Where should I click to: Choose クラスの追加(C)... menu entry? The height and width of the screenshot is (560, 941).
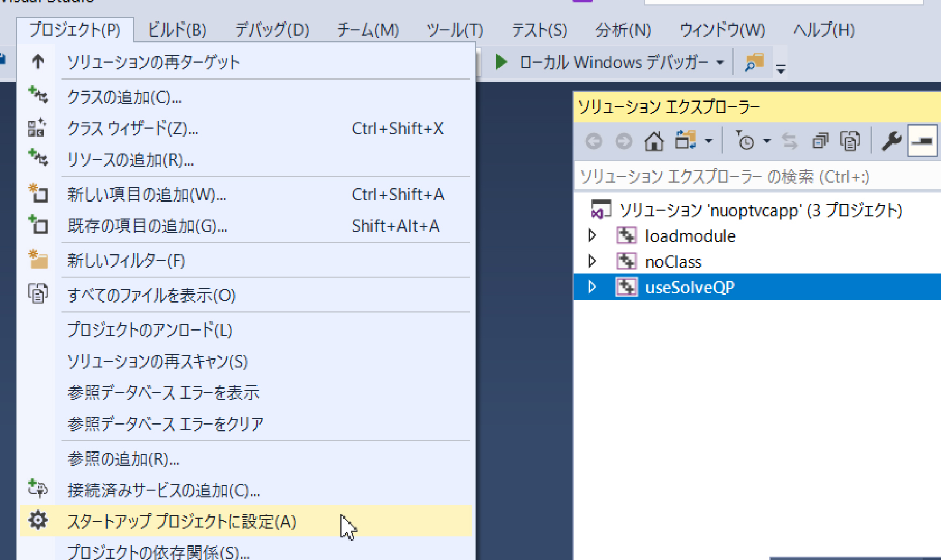pos(246,97)
